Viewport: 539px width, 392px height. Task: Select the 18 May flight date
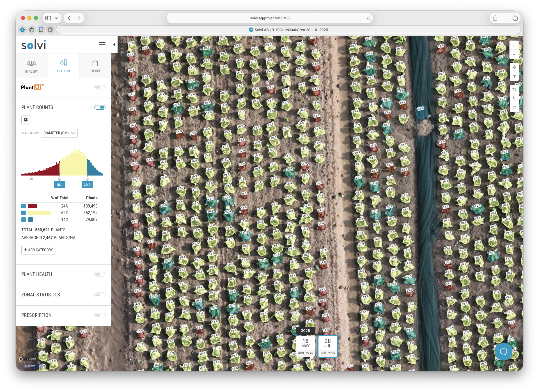(305, 346)
